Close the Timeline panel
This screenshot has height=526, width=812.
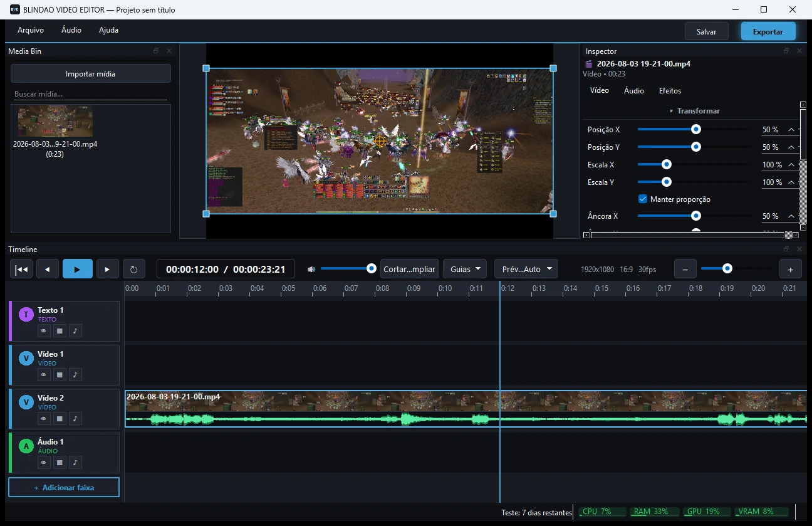tap(799, 250)
